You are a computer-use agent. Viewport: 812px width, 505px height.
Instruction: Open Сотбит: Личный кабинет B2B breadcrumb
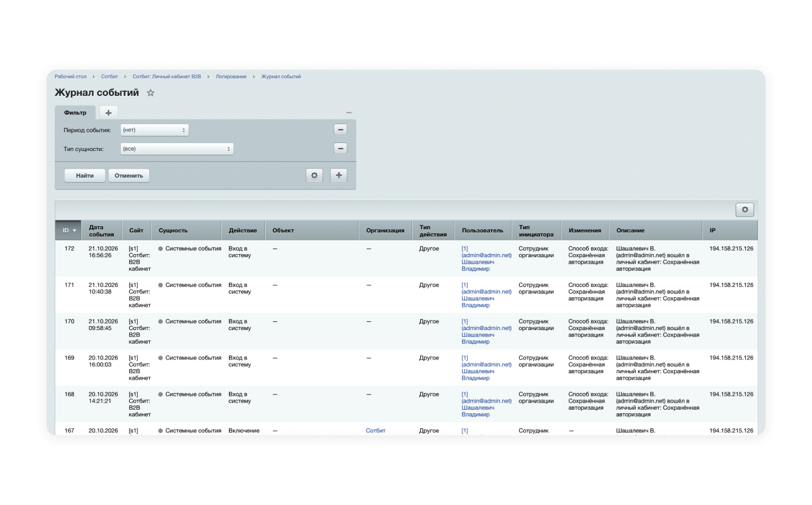(166, 77)
